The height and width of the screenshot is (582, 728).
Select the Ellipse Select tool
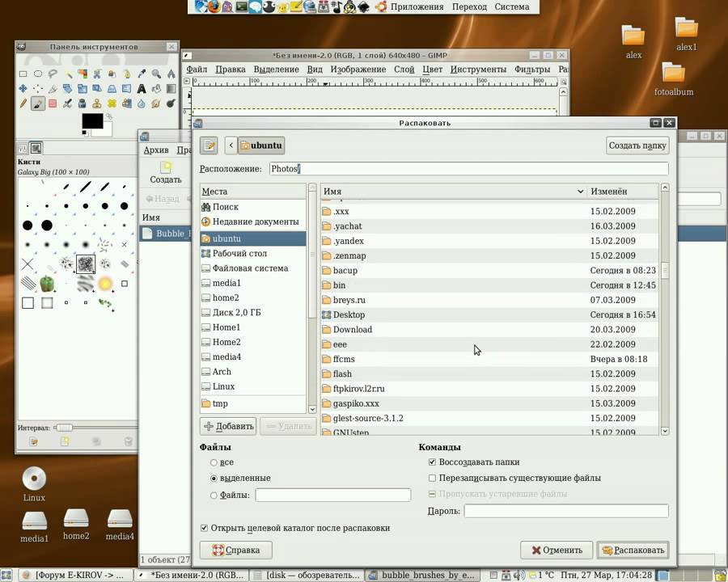[37, 74]
